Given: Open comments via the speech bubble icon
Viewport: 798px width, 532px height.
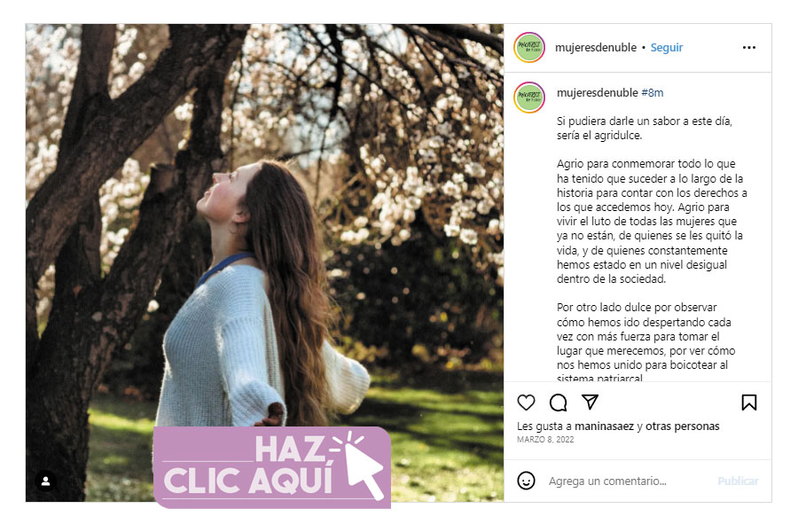Looking at the screenshot, I should click(558, 403).
